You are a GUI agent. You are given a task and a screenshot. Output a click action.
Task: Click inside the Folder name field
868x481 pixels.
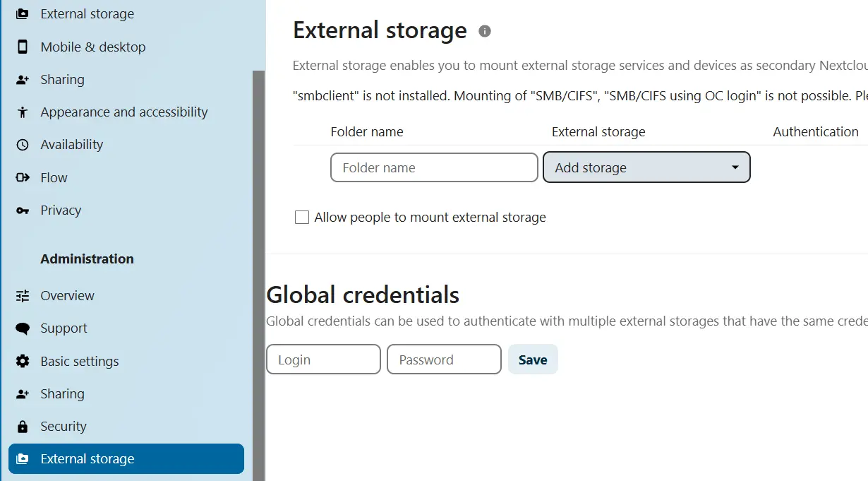click(433, 167)
